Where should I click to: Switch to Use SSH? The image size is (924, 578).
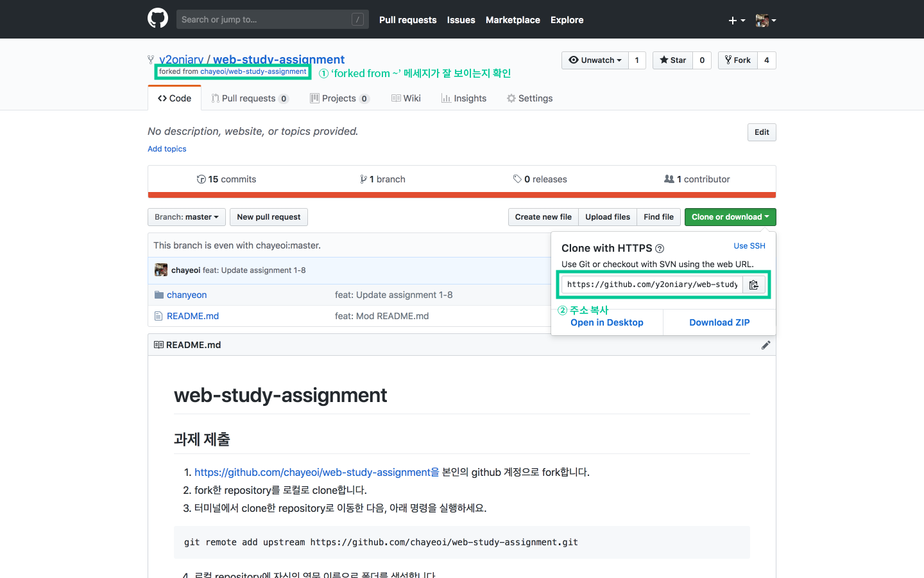[x=749, y=246]
